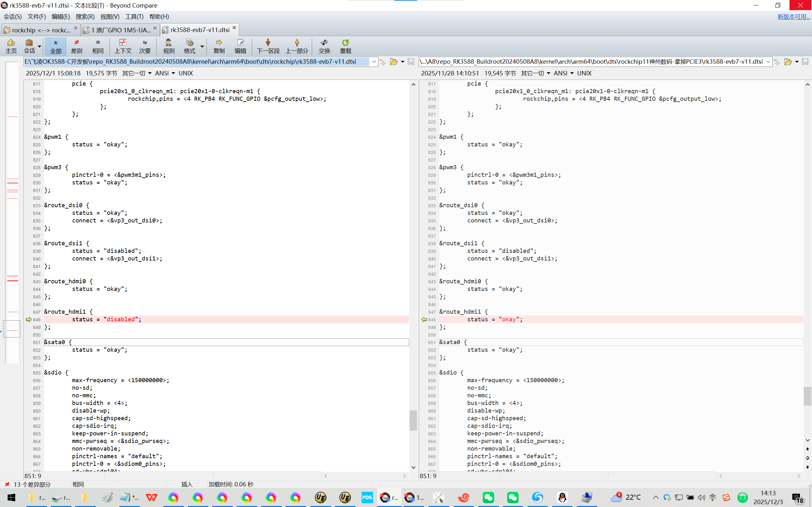Image resolution: width=812 pixels, height=507 pixels.
Task: Switch to the rockchip <--> rockc... tab
Action: [40, 30]
